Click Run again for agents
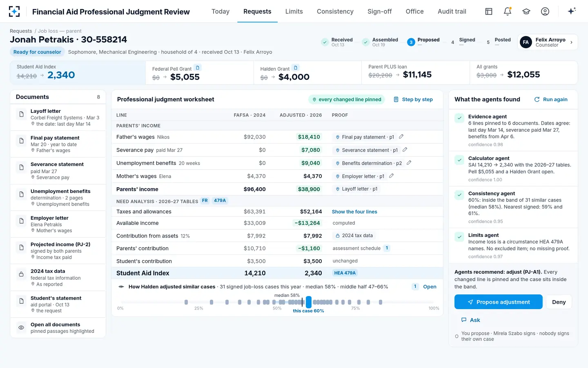 551,99
